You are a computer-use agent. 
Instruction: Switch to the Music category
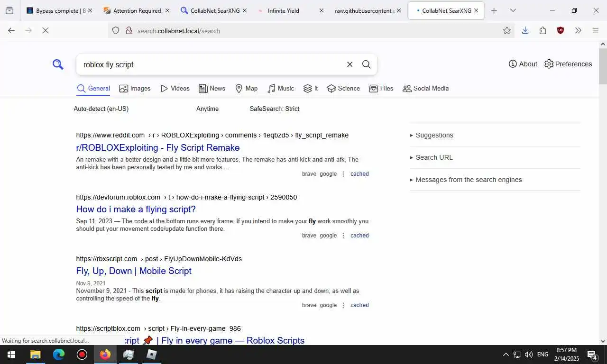coord(281,89)
